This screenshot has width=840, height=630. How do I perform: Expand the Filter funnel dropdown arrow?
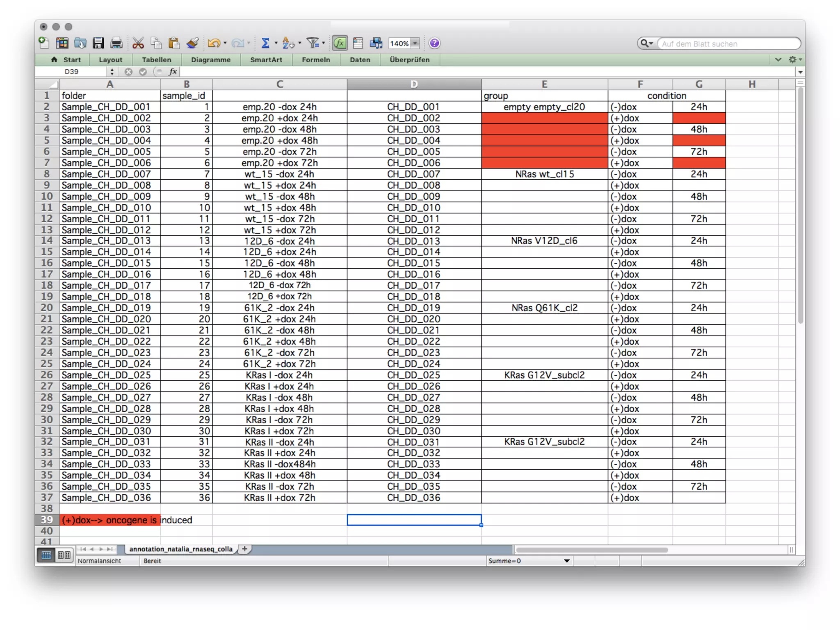click(324, 43)
